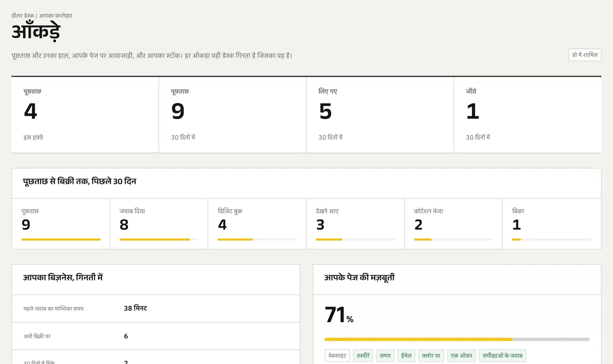This screenshot has width=613, height=364.
Task: Click the पूछताछ से बिक्री तक section heading
Action: pos(79,182)
